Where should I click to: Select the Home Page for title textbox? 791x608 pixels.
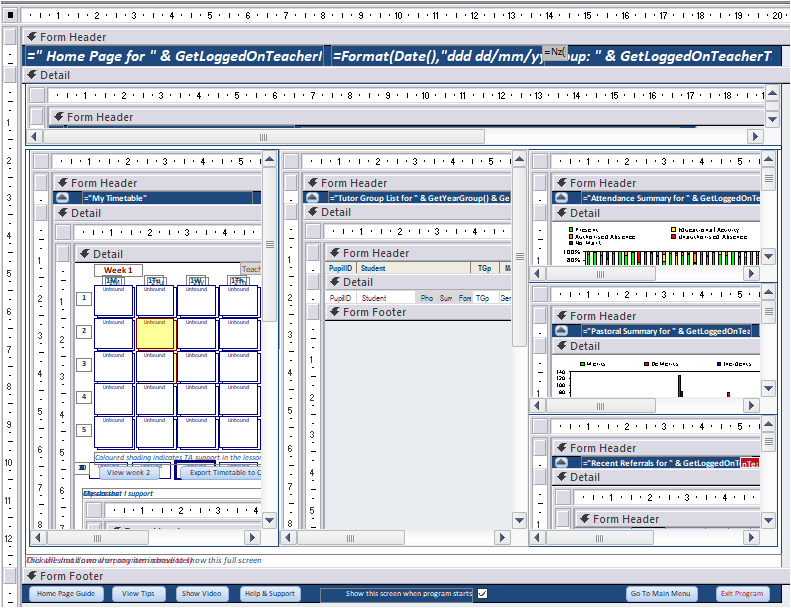(174, 56)
